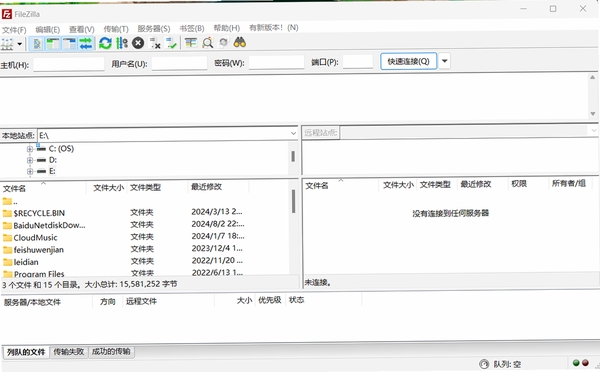Search for files with binoculars icon

pyautogui.click(x=240, y=42)
